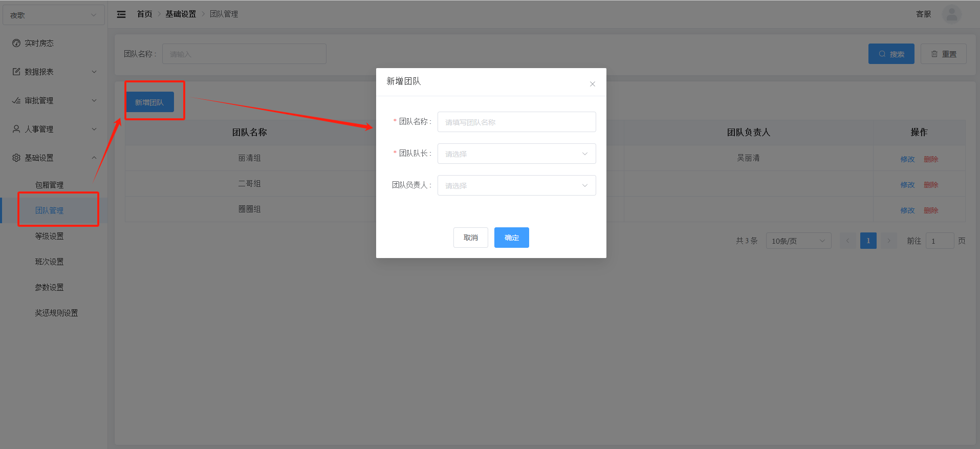The height and width of the screenshot is (449, 980).
Task: Click the 首页 breadcrumb link
Action: [x=144, y=14]
